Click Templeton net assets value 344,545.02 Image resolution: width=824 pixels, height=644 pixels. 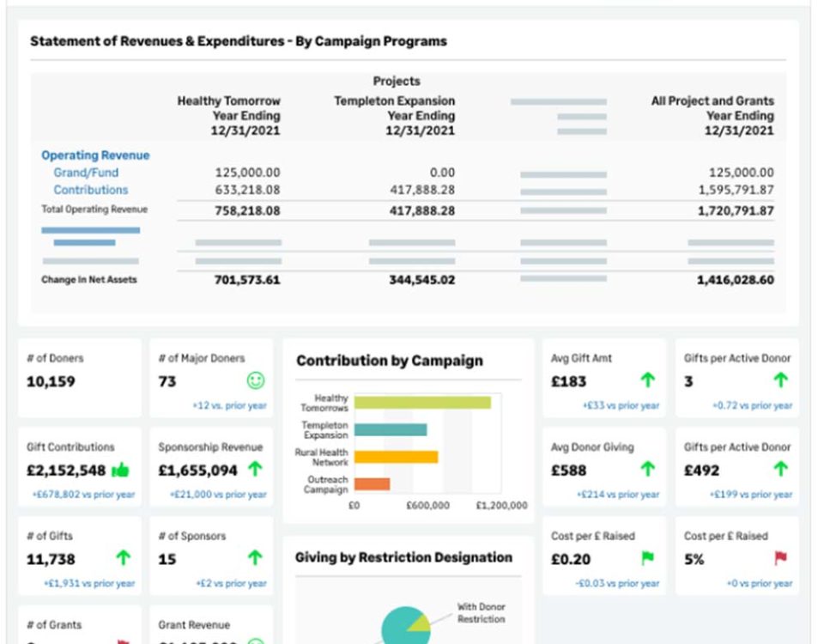(422, 280)
